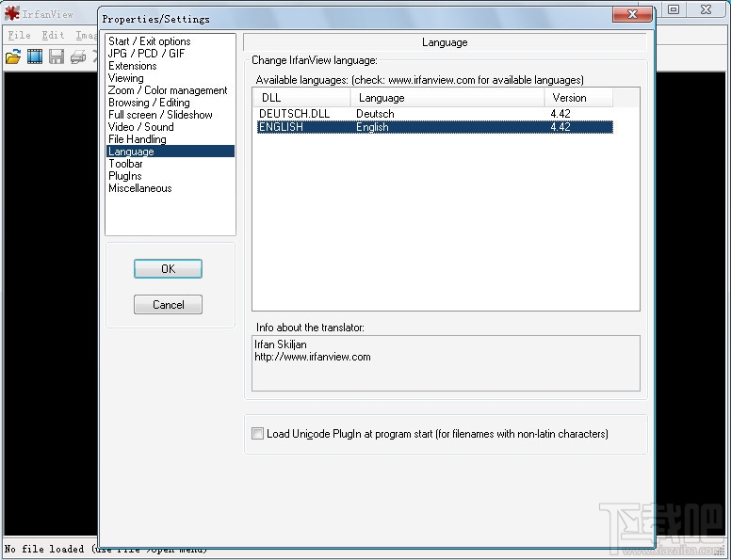Viewport: 731px width, 560px height.
Task: Close the Properties/Settings dialog
Action: (x=632, y=14)
